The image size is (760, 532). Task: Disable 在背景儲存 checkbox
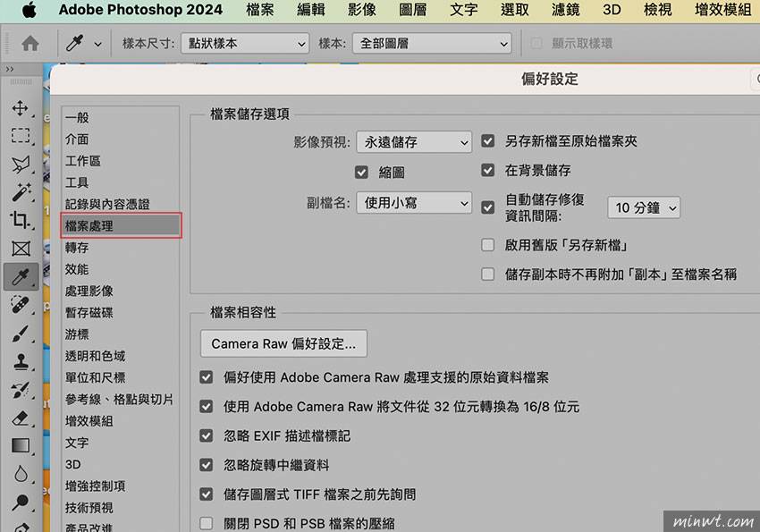tap(488, 170)
